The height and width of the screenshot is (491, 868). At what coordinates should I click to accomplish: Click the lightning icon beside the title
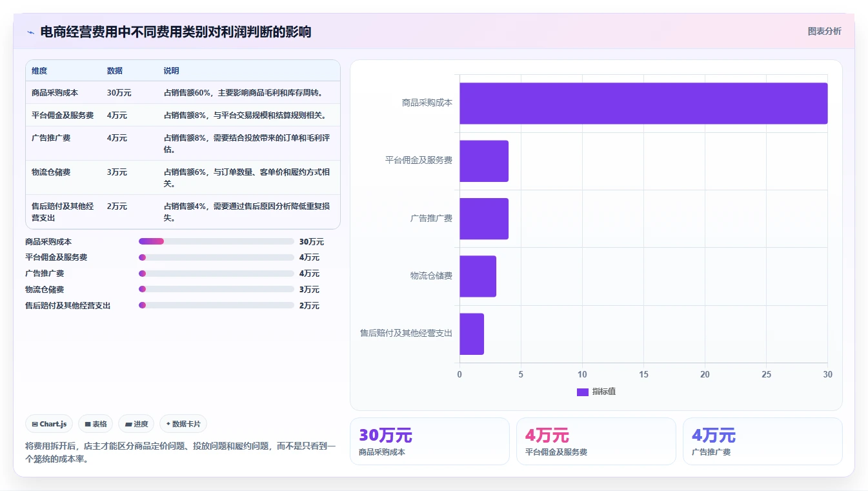click(x=30, y=32)
